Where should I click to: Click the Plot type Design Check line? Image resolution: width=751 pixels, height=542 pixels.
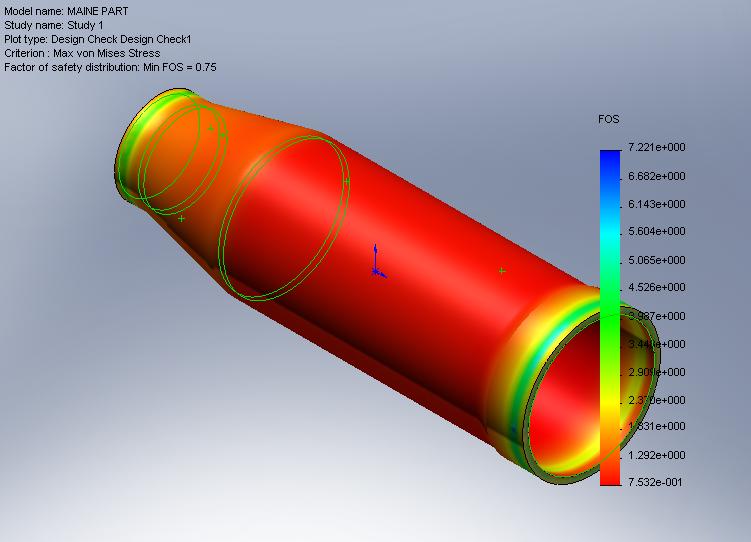point(97,39)
